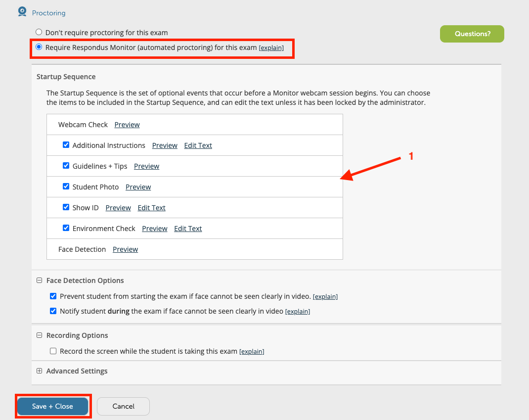Preview the Student Photo step
529x420 pixels.
tap(138, 187)
